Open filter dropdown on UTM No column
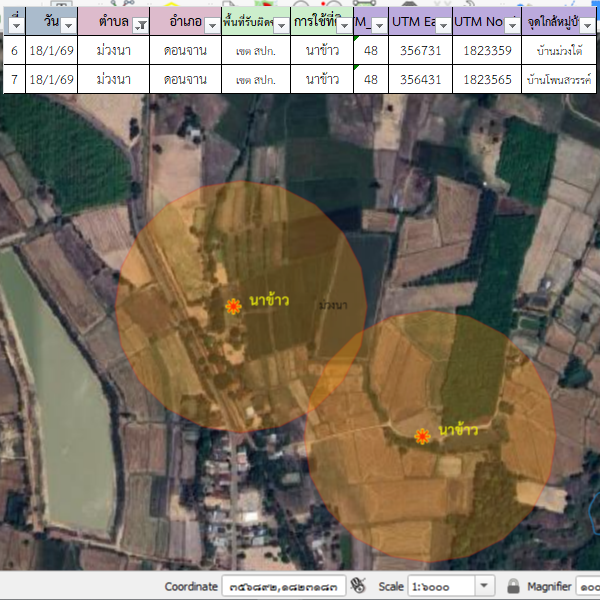This screenshot has height=600, width=600. pos(511,25)
